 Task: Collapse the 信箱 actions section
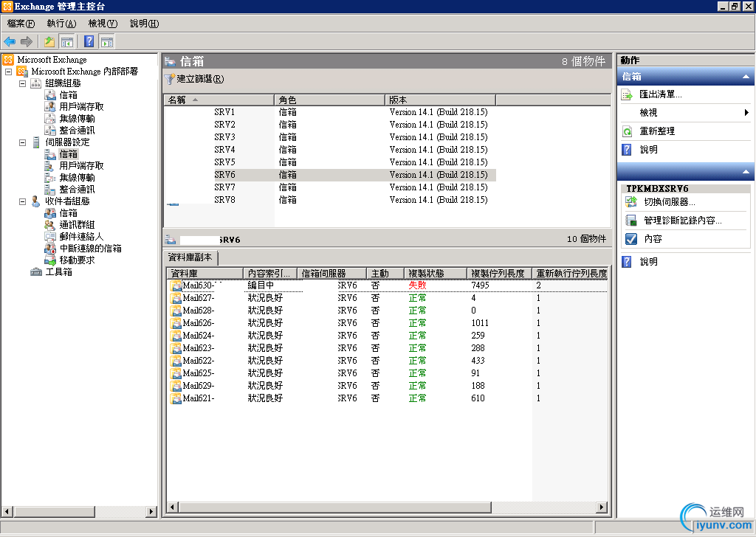pyautogui.click(x=746, y=77)
